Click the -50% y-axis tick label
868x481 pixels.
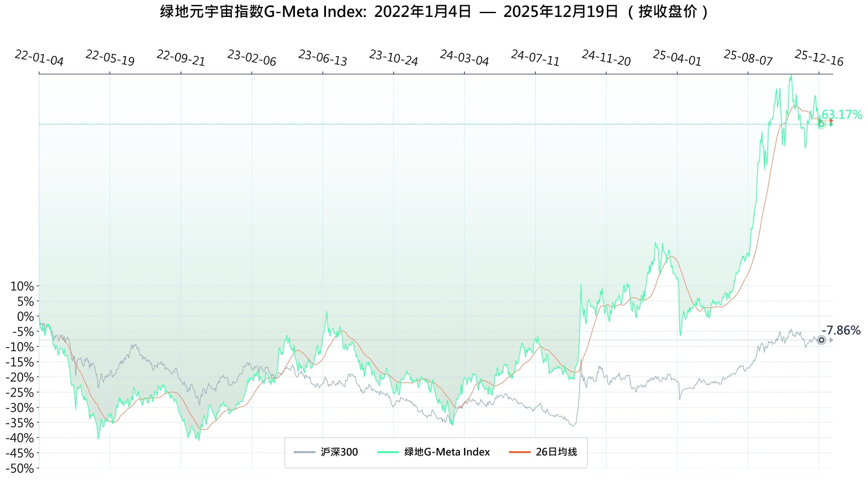pos(19,469)
